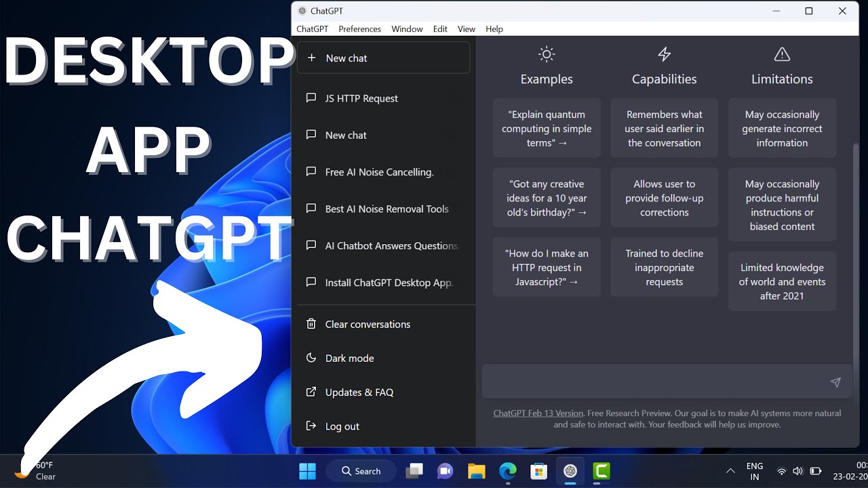868x488 pixels.
Task: Click the chat icon beside Install ChatGPT Desktop App
Action: (x=311, y=283)
